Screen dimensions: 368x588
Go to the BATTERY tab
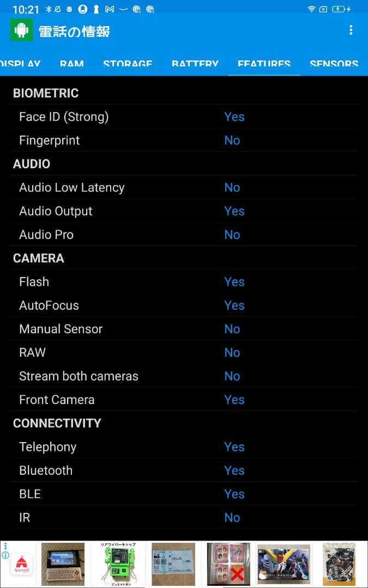[x=195, y=64]
